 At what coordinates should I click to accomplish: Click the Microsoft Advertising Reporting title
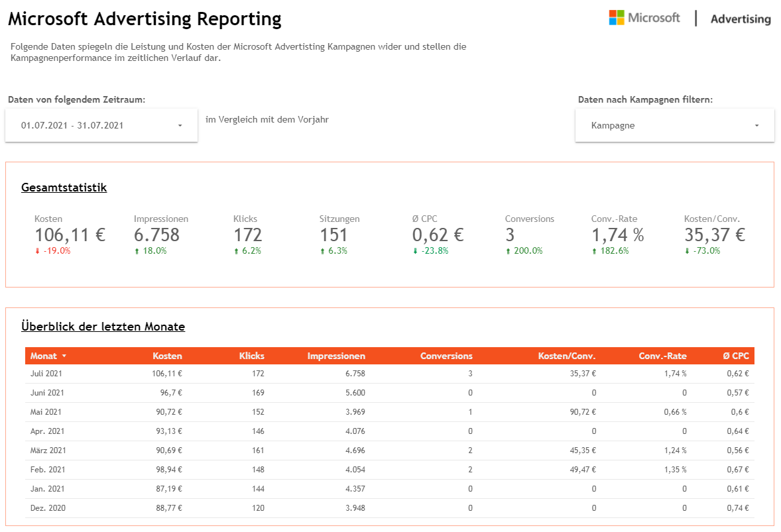click(x=145, y=19)
